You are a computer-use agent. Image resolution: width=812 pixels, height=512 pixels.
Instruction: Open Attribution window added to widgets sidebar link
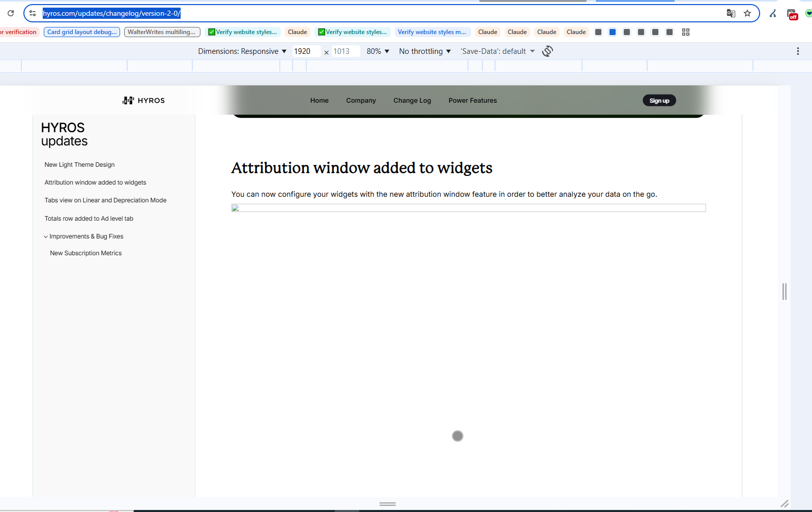95,183
